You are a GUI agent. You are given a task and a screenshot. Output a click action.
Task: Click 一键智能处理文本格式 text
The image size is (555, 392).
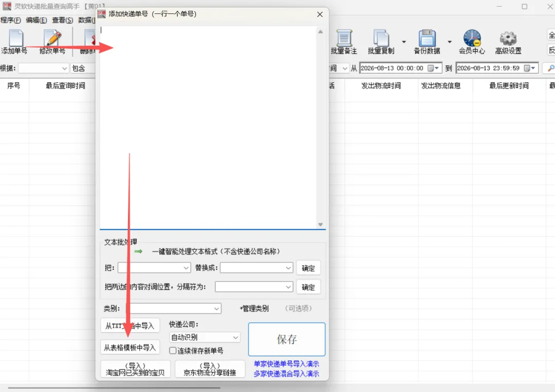[216, 252]
